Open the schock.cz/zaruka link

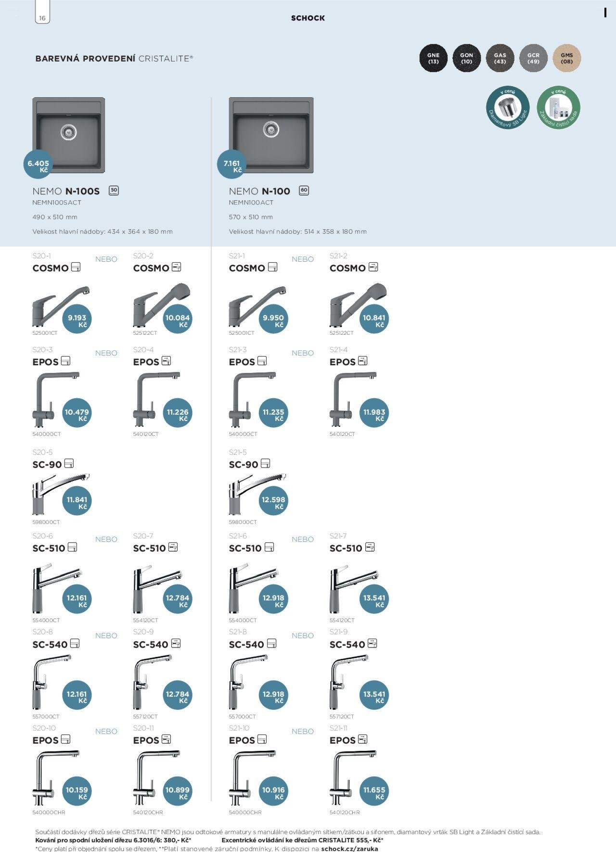pos(349,849)
